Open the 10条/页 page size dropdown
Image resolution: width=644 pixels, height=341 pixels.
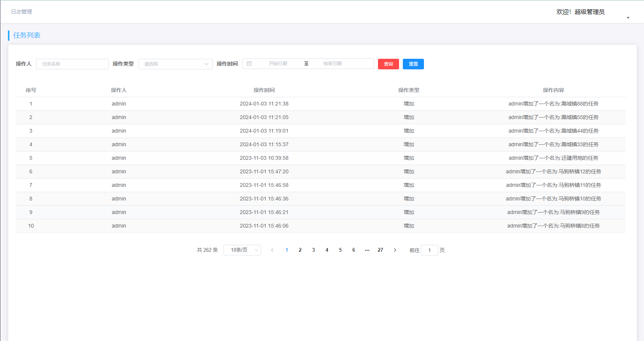click(242, 250)
